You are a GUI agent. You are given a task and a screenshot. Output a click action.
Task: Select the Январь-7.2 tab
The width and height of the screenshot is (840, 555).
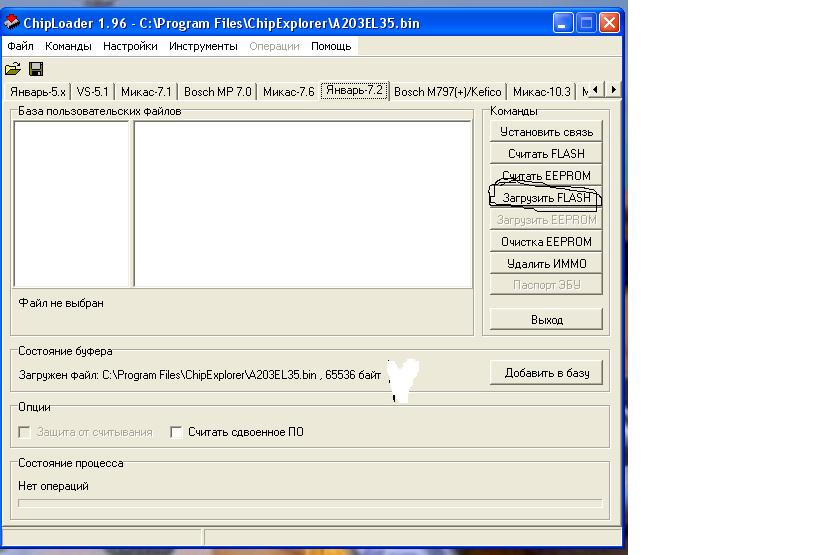click(x=354, y=90)
